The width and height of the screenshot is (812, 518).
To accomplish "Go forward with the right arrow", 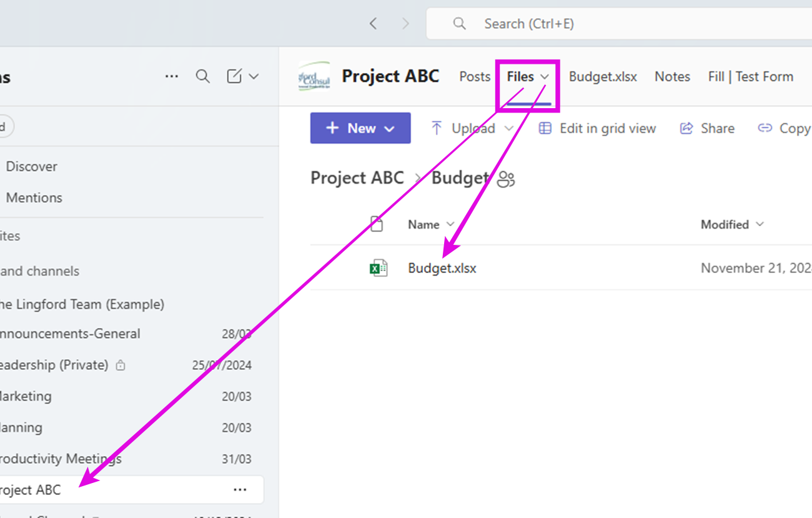I will [x=405, y=24].
